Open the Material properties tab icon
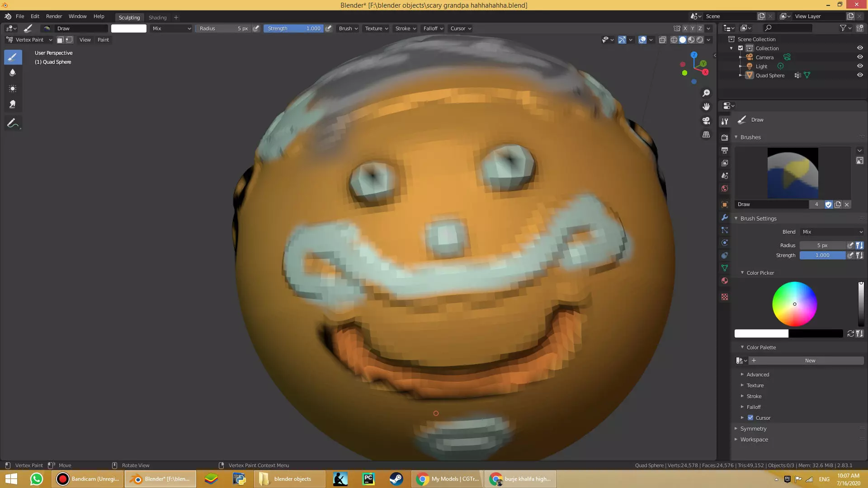This screenshot has height=488, width=868. click(x=725, y=281)
